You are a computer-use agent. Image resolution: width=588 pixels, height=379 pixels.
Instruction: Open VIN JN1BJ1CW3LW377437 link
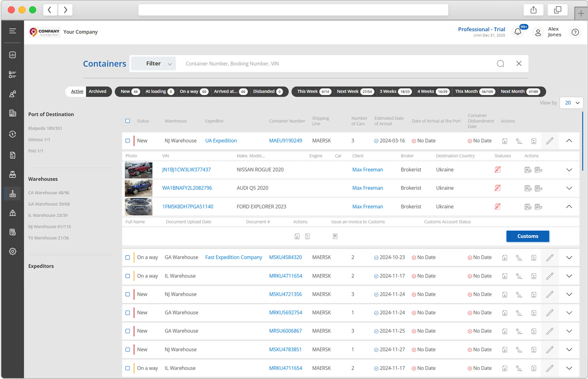187,169
